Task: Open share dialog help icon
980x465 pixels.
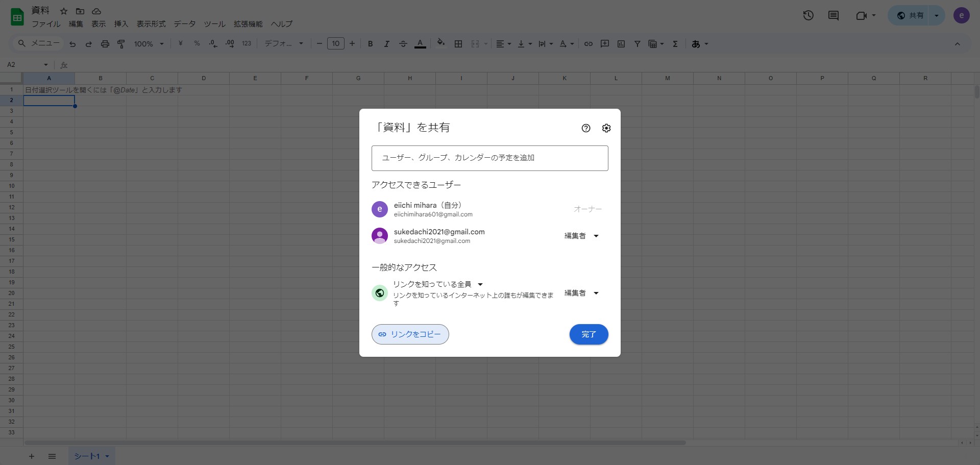Action: 586,128
